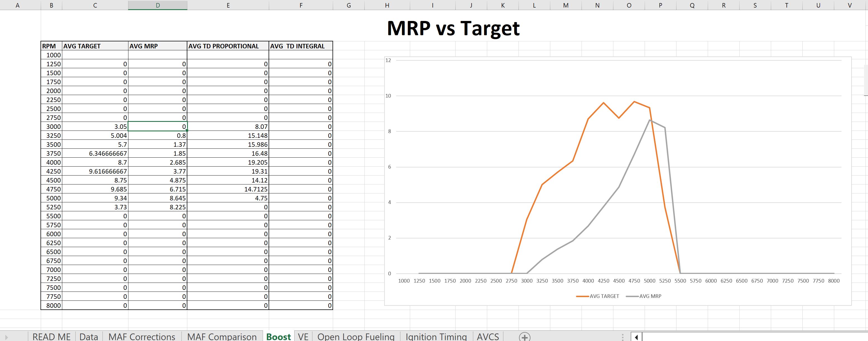Open the Data sheet tab

coord(89,337)
